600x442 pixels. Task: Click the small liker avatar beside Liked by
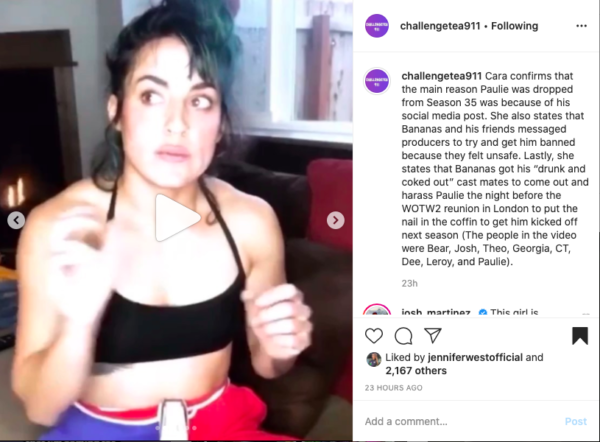(374, 359)
